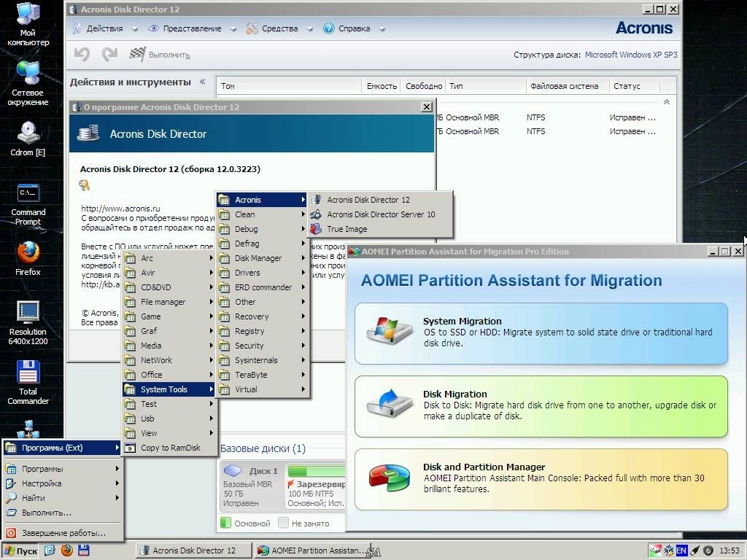This screenshot has width=747, height=560.
Task: Open Программы (Ext) in the Start menu
Action: click(62, 448)
